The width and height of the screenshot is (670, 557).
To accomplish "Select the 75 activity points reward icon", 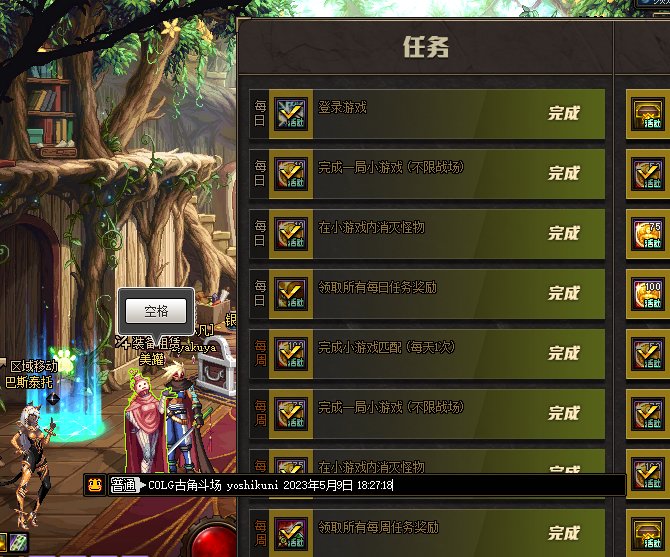I will (x=648, y=234).
